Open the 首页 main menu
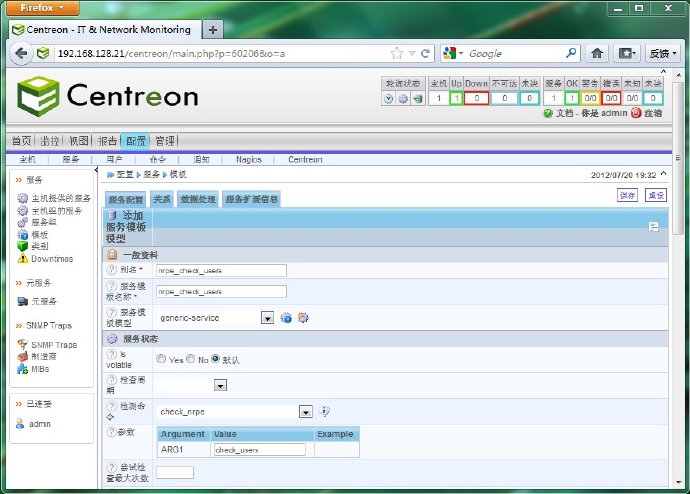 (x=22, y=141)
